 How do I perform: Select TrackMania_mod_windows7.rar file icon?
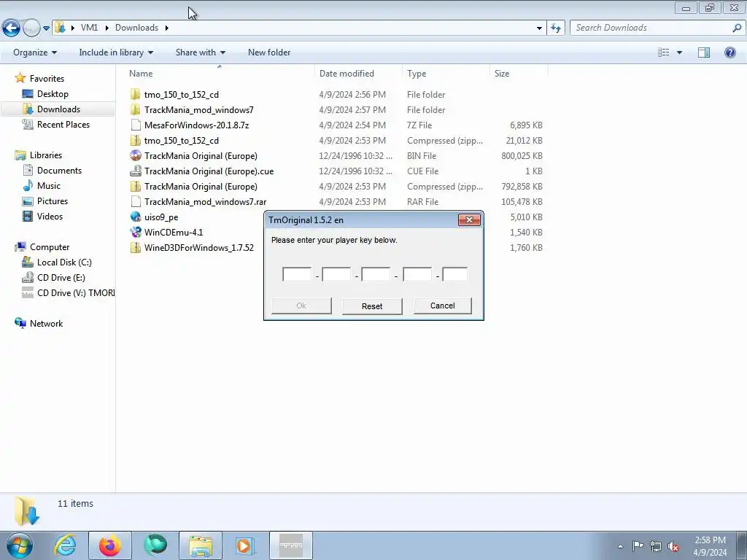(135, 201)
